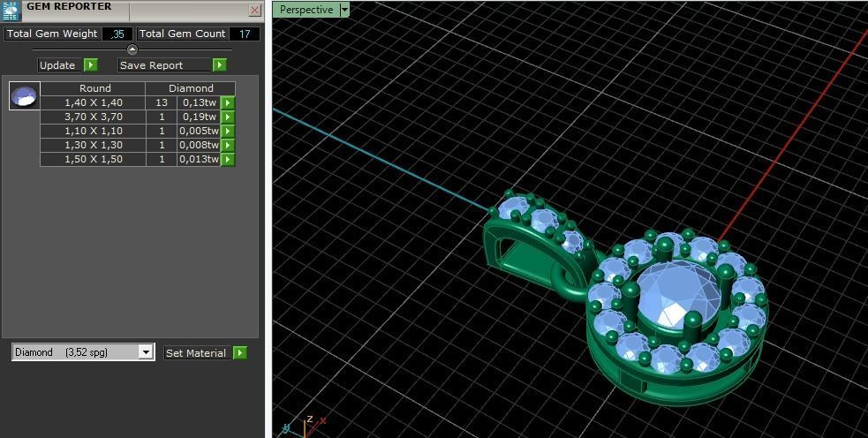The width and height of the screenshot is (868, 438).
Task: Select the 1,40 X 1,40 size cell
Action: [x=93, y=103]
